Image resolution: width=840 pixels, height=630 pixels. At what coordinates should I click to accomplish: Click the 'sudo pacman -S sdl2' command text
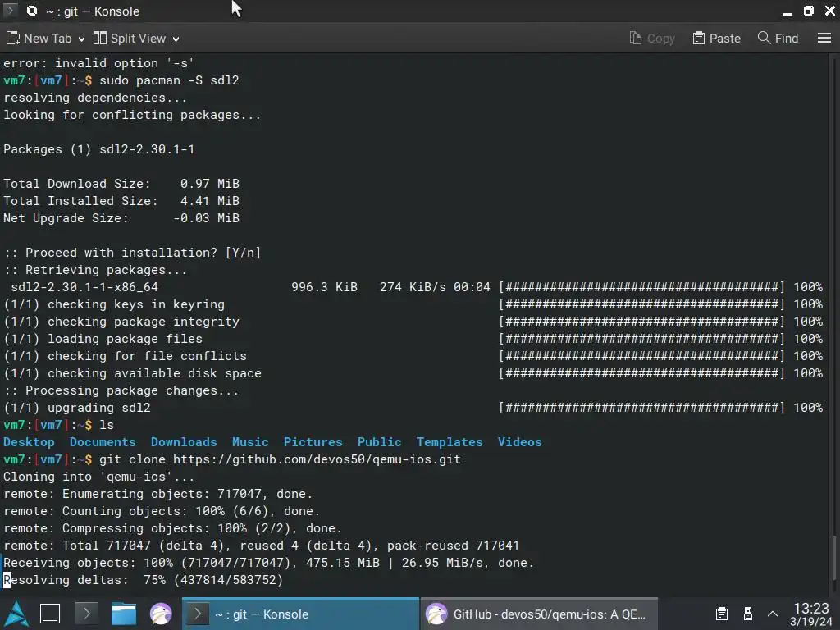coord(169,80)
